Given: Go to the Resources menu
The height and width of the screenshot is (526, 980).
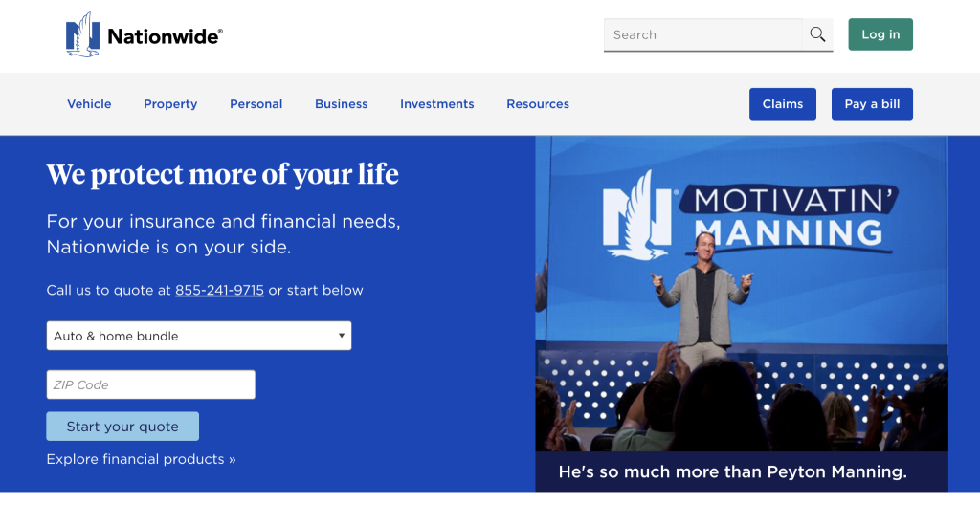Looking at the screenshot, I should 538,104.
